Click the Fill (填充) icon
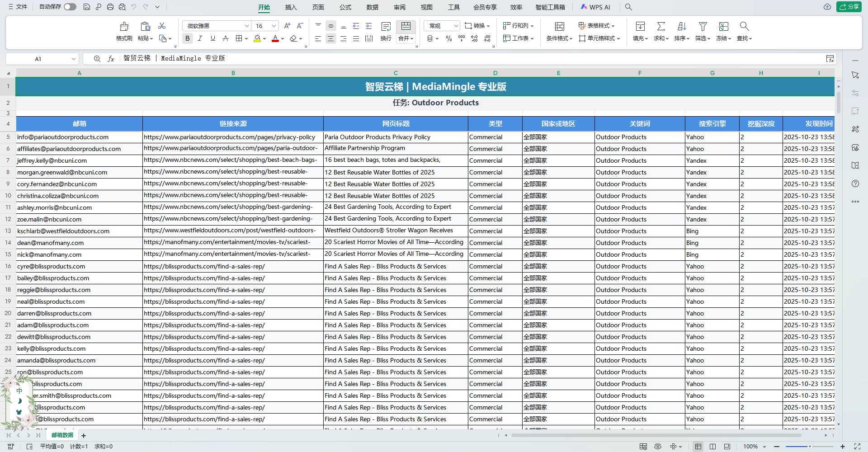 [640, 26]
